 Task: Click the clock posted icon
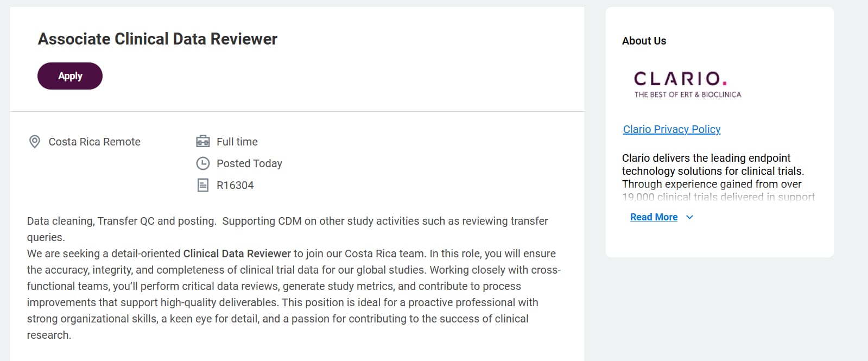click(x=202, y=163)
